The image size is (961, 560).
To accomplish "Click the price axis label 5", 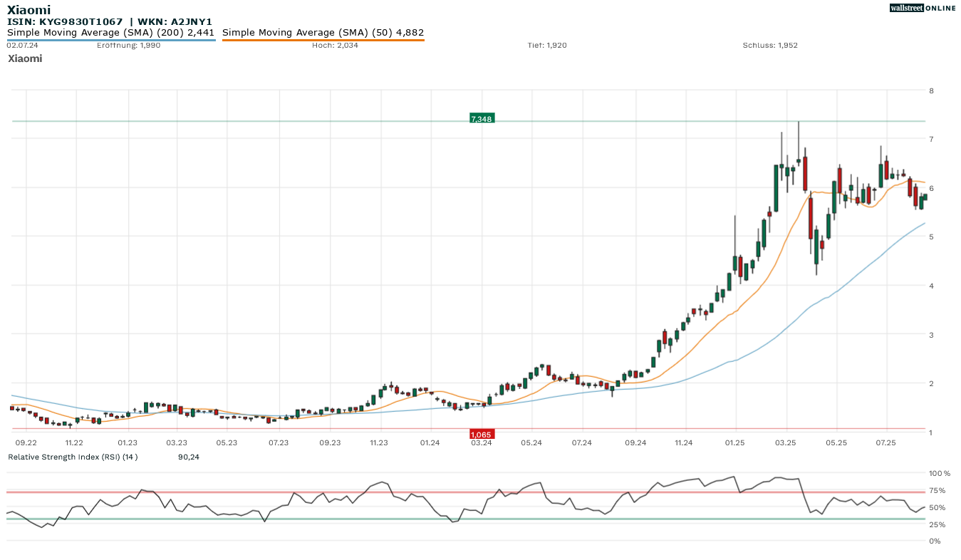I will [x=931, y=237].
